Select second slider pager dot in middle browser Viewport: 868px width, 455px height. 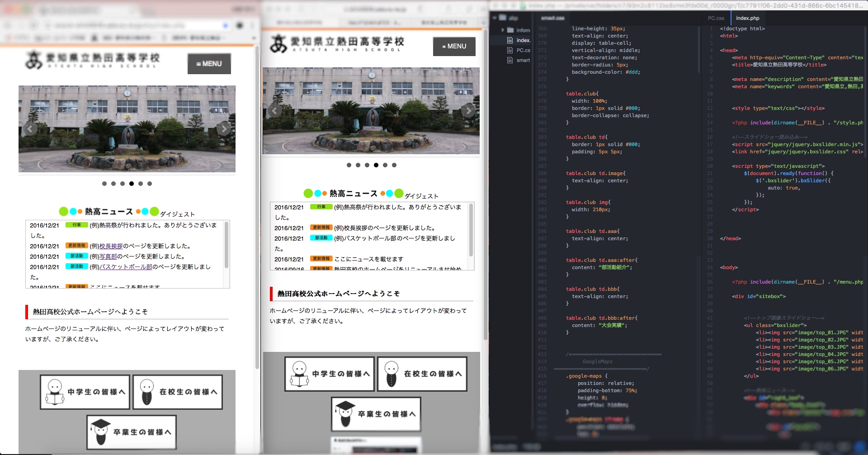click(358, 165)
